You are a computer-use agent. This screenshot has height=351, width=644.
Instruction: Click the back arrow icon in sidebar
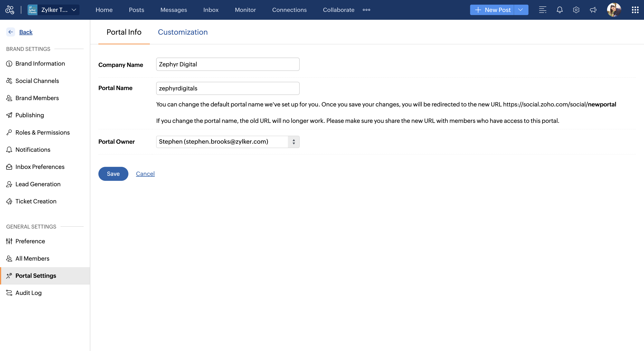11,32
